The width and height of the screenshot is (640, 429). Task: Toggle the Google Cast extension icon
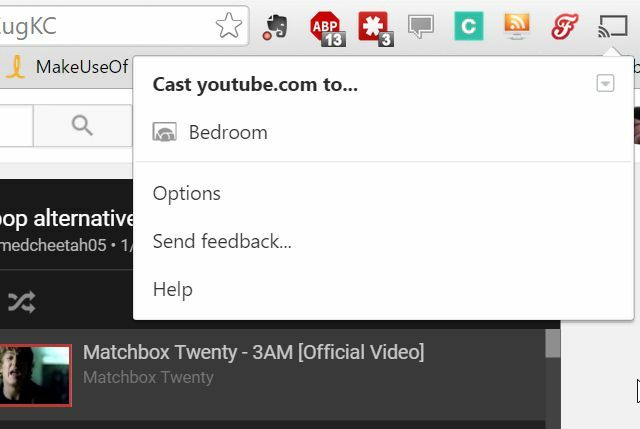pyautogui.click(x=613, y=26)
